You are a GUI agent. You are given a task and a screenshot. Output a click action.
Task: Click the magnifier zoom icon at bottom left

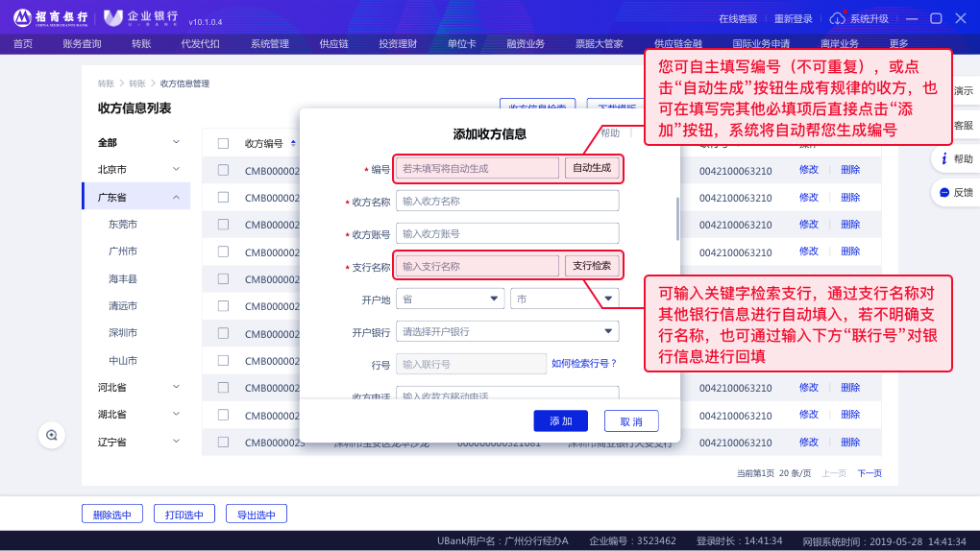(x=52, y=435)
